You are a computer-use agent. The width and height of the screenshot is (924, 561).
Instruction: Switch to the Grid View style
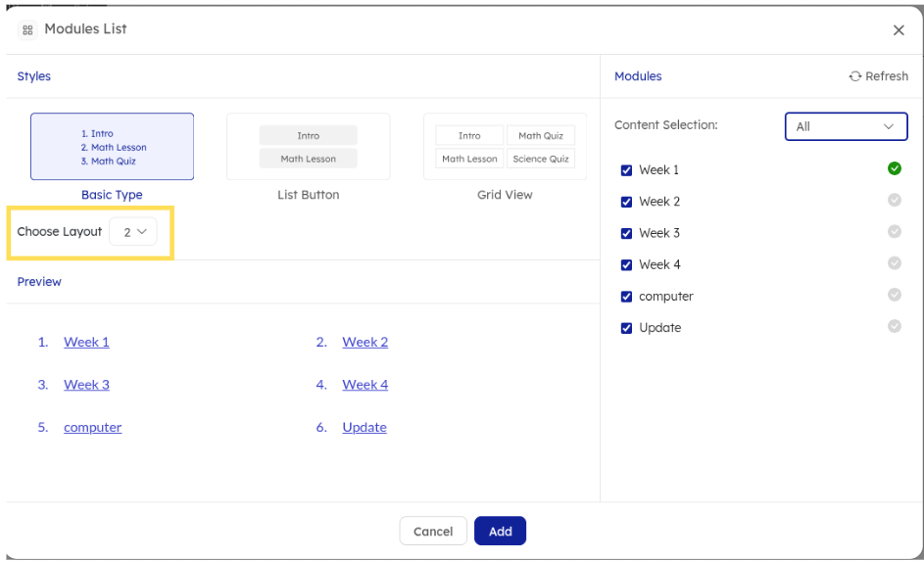(505, 147)
